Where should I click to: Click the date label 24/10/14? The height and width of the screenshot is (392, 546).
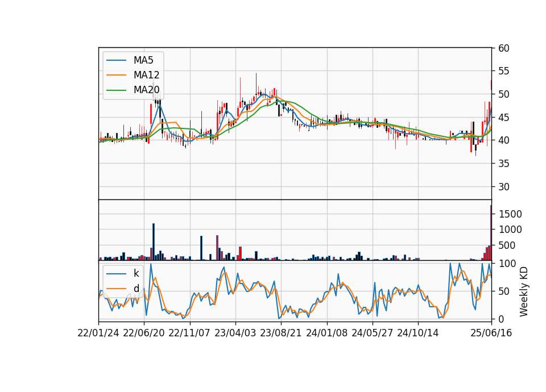(x=418, y=333)
